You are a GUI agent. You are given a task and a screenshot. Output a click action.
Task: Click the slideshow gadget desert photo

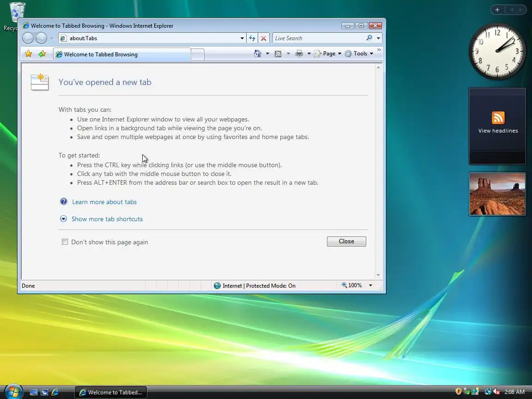[497, 194]
